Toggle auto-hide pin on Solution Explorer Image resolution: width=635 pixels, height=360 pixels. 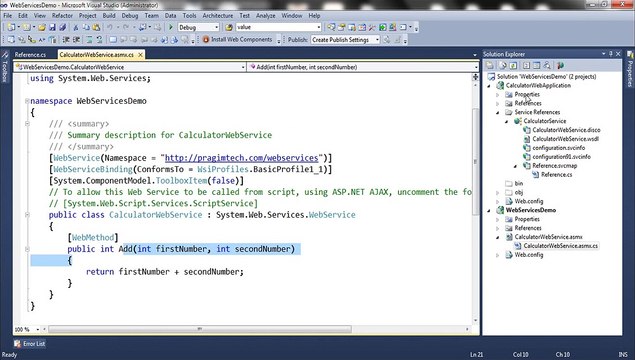click(x=611, y=53)
